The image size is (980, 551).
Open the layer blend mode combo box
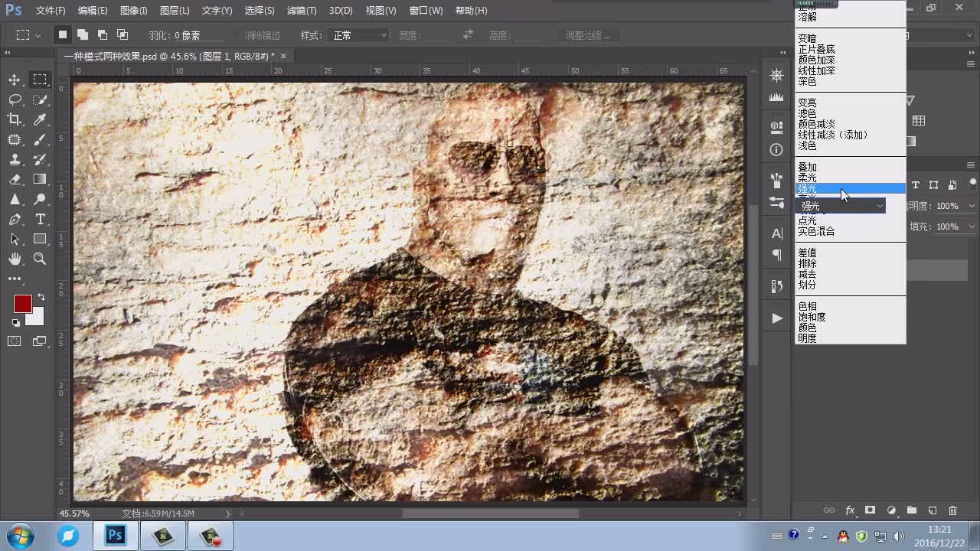840,206
